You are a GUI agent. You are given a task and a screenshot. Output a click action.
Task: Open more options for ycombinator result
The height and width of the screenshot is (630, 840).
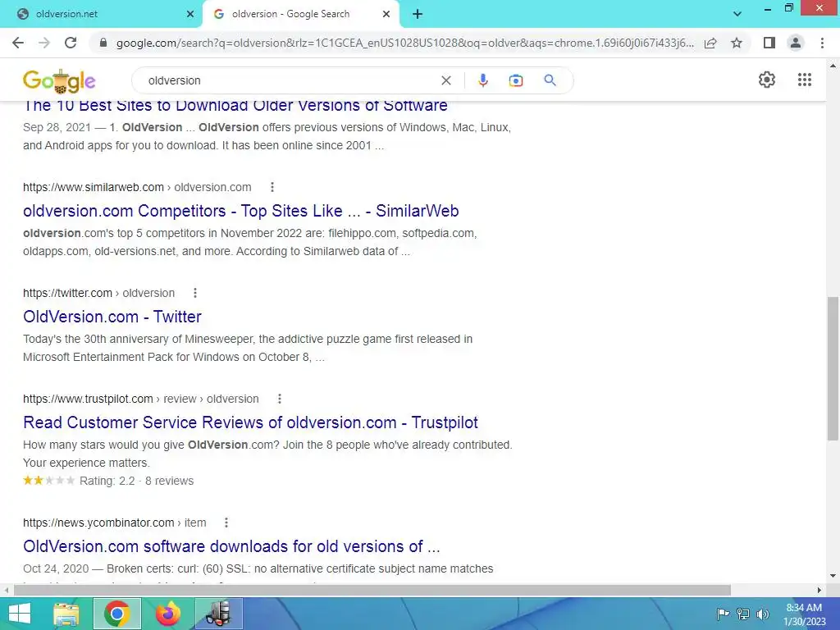[226, 523]
